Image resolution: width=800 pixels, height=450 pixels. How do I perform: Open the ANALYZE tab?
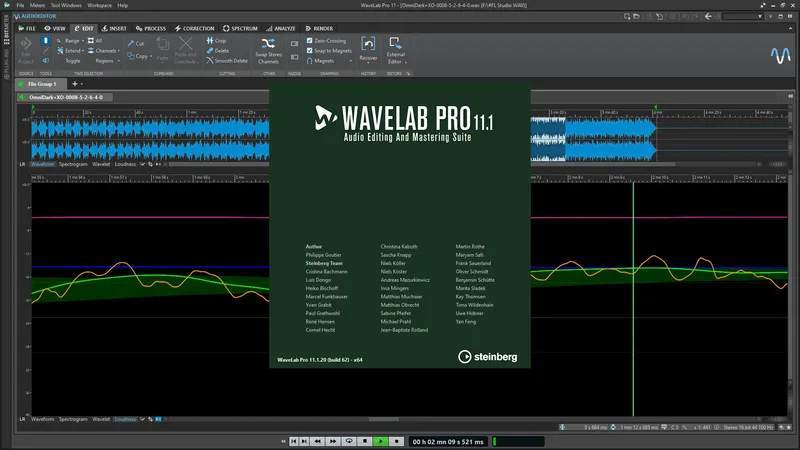[281, 29]
